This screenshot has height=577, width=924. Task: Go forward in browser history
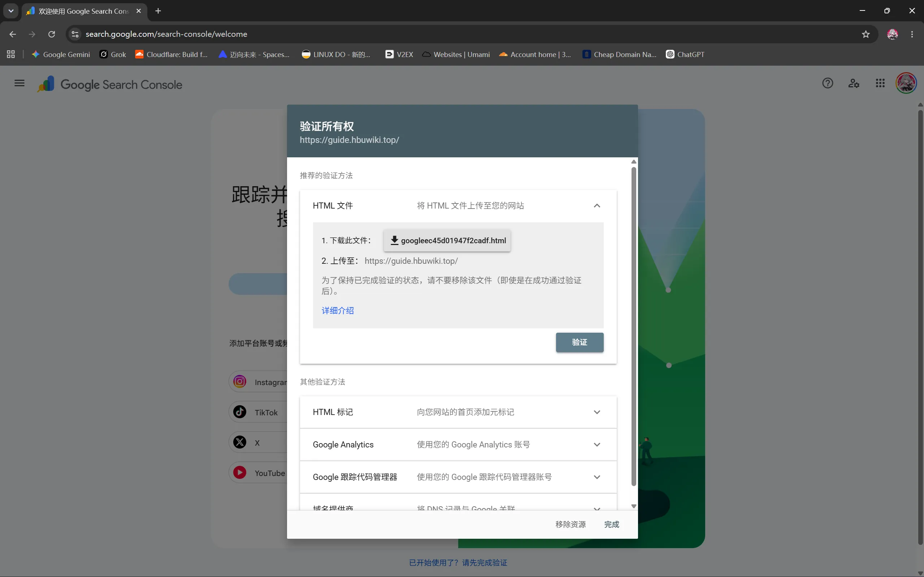[32, 34]
